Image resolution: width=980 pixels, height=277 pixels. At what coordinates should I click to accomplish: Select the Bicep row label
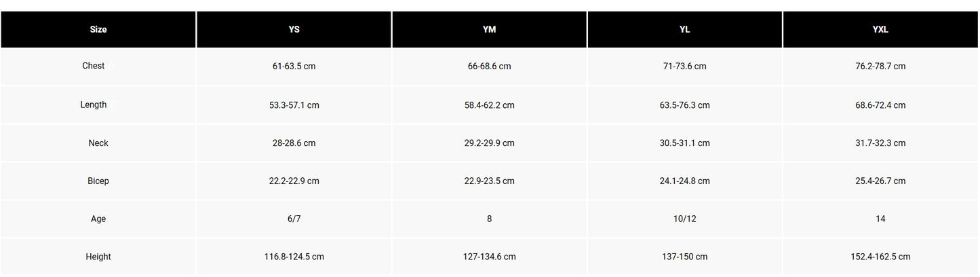pos(98,181)
